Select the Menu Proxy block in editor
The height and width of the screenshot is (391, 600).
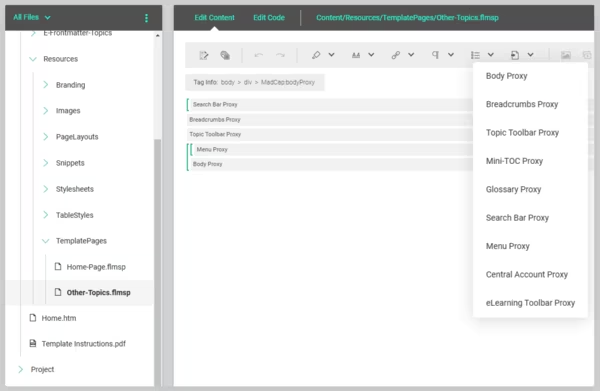click(x=333, y=149)
